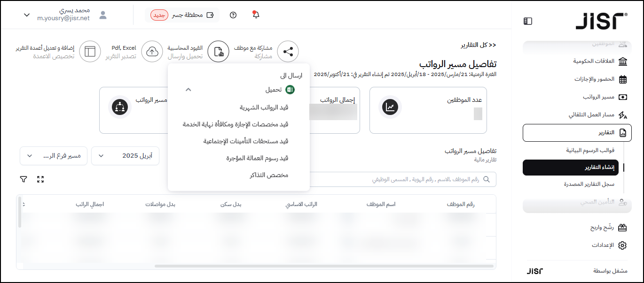This screenshot has width=644, height=283.
Task: Open the محفظة جسر wallet button
Action: click(x=182, y=15)
